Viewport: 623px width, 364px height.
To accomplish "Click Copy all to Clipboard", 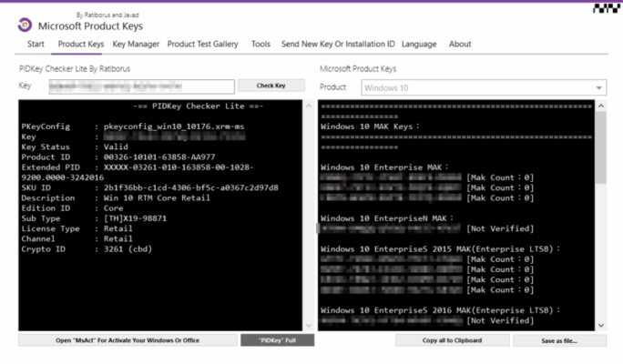I will click(452, 340).
